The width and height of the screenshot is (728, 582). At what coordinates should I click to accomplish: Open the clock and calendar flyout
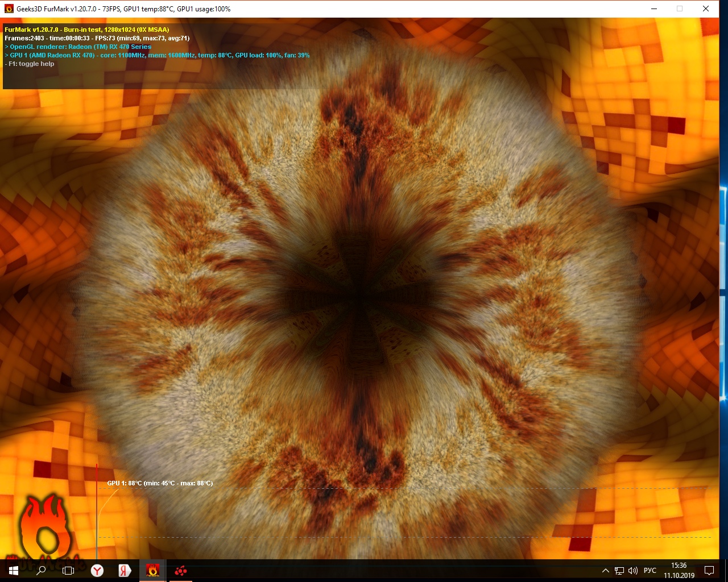(x=679, y=571)
